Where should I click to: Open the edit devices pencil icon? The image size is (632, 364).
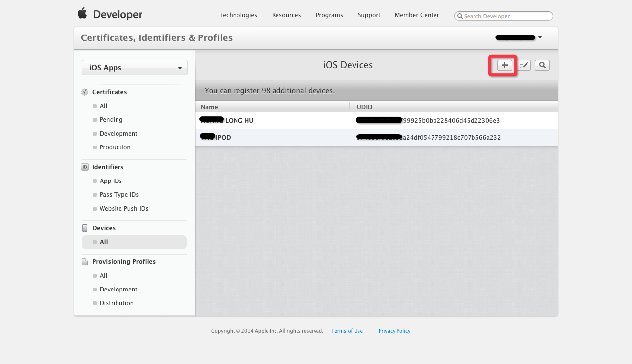pos(524,65)
